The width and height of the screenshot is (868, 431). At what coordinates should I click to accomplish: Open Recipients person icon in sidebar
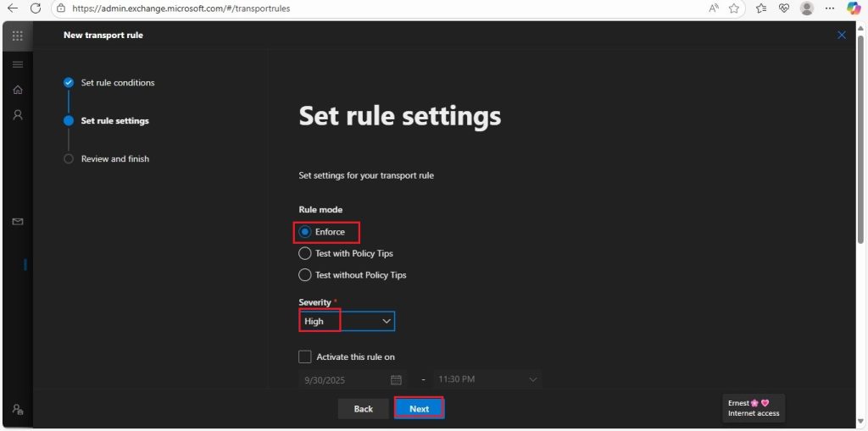coord(18,115)
